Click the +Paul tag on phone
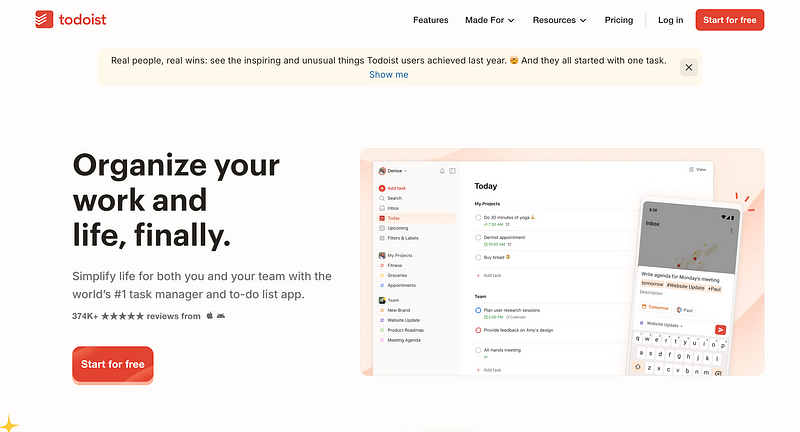This screenshot has width=800, height=432. (x=714, y=289)
